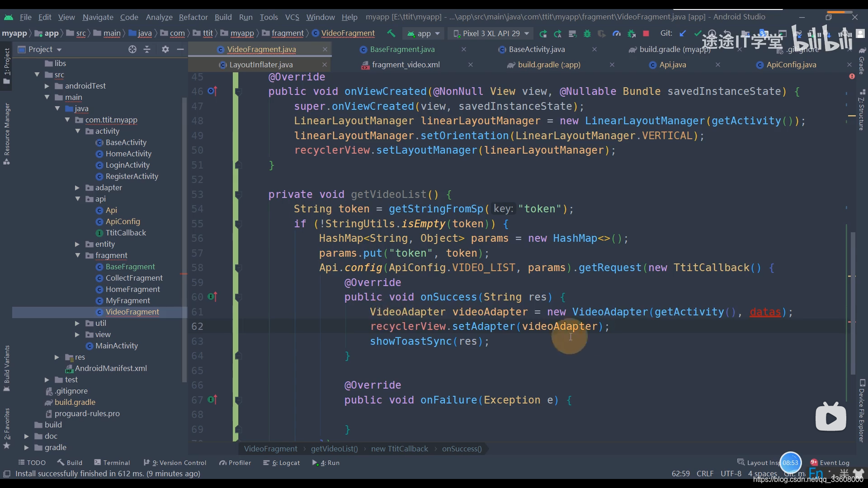Switch to the Api.java tab
The height and width of the screenshot is (488, 868).
point(672,65)
